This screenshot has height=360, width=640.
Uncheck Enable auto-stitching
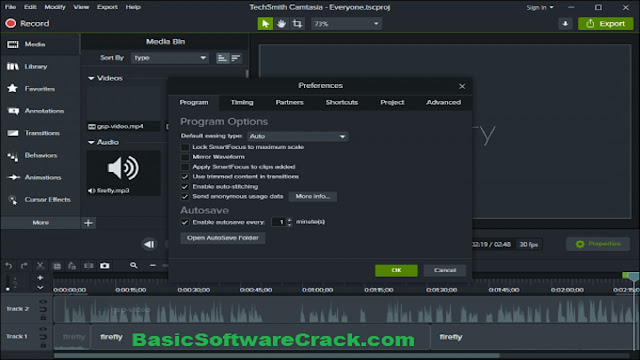pos(185,187)
